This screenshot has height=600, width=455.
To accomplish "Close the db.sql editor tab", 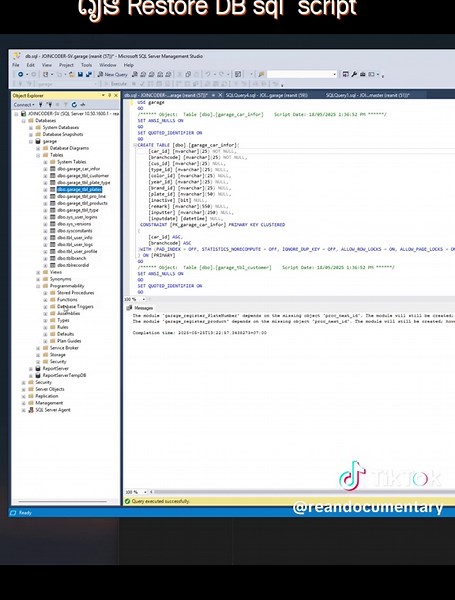I will [x=220, y=95].
